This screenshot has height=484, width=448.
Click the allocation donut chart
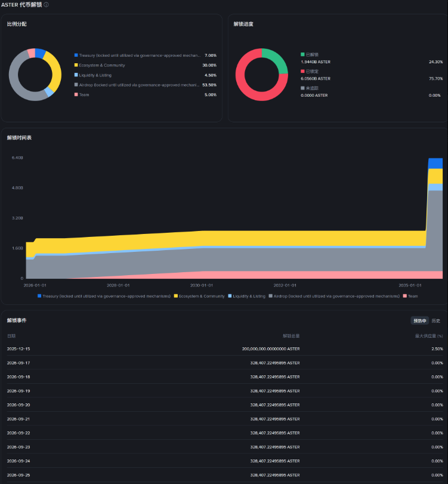[35, 75]
